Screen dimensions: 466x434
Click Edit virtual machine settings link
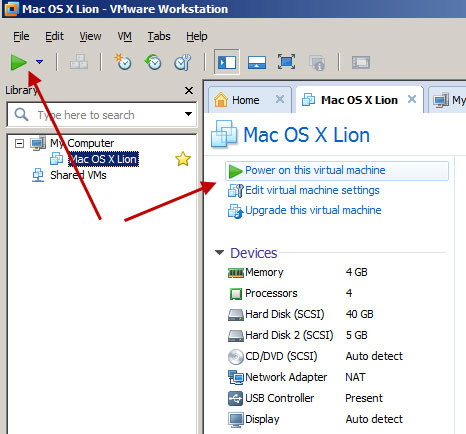[312, 190]
